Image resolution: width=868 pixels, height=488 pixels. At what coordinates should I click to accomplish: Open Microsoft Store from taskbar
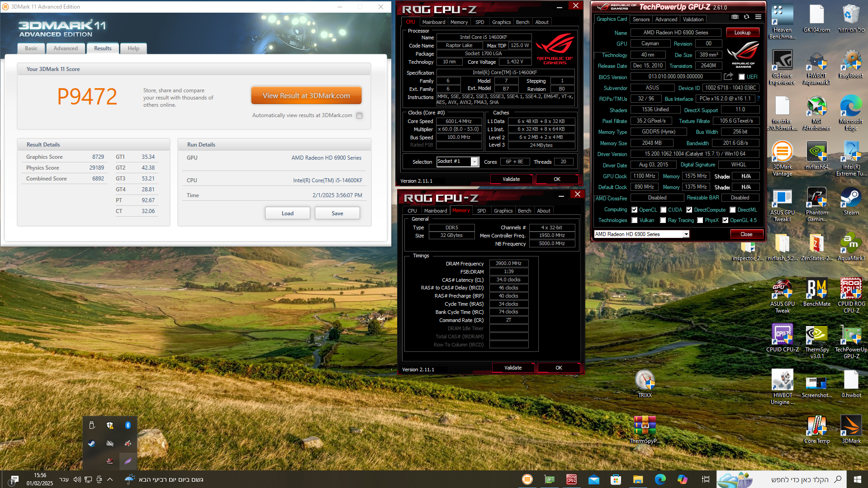pyautogui.click(x=616, y=479)
